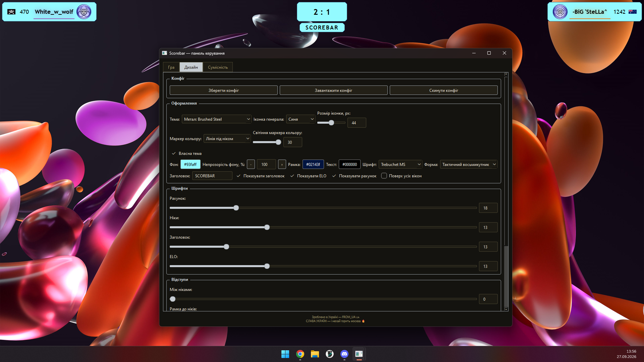Open Google Chrome from taskbar
Image resolution: width=644 pixels, height=362 pixels.
(x=300, y=354)
